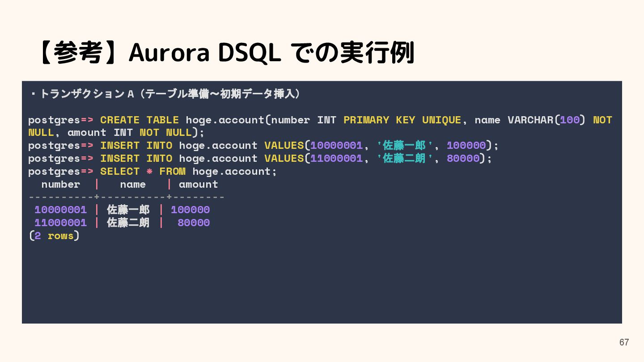Click result cell 佐藤二朗
644x362 pixels.
click(128, 223)
